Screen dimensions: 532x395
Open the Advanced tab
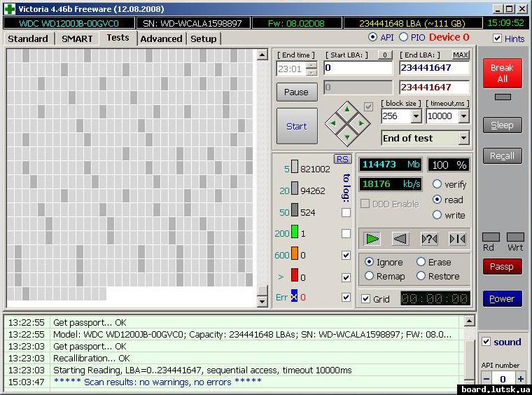click(161, 39)
